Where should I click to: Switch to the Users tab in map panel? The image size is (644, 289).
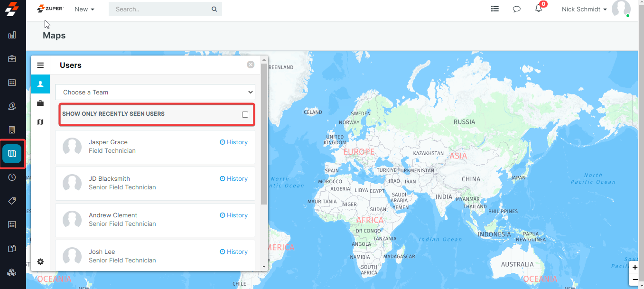coord(40,84)
